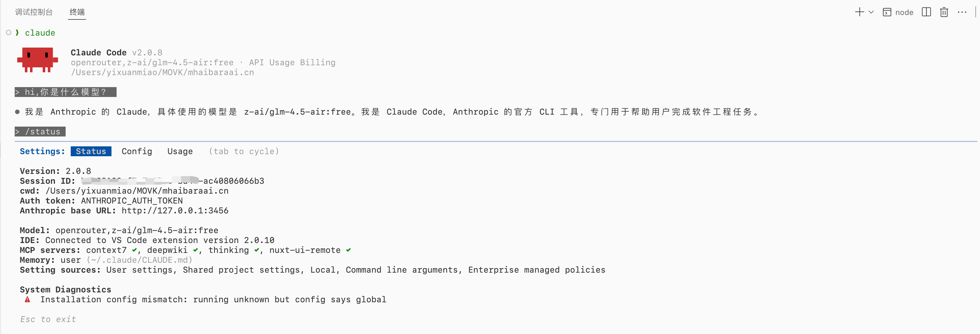The height and width of the screenshot is (334, 980).
Task: Click the "node" terminal name label
Action: coord(904,13)
